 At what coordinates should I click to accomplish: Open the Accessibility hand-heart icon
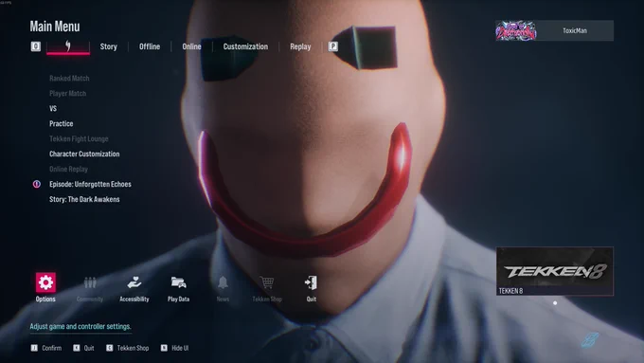[x=134, y=282]
